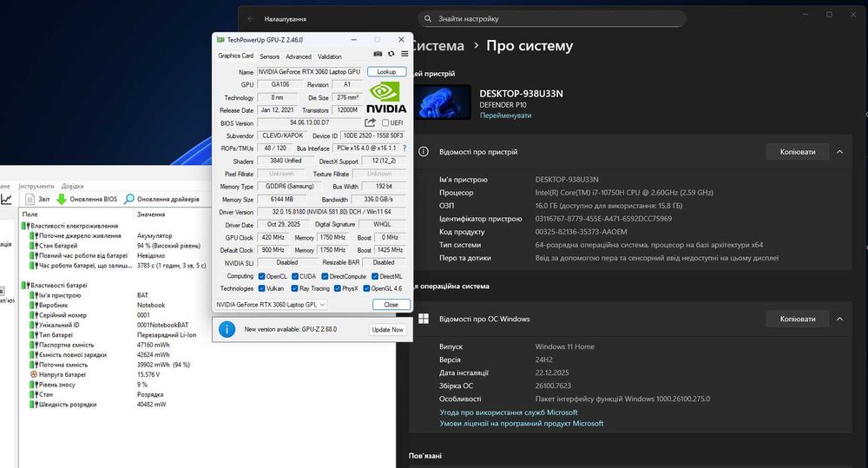Toggle the OpenGL 4.6 checkbox
868x468 pixels.
click(x=366, y=288)
